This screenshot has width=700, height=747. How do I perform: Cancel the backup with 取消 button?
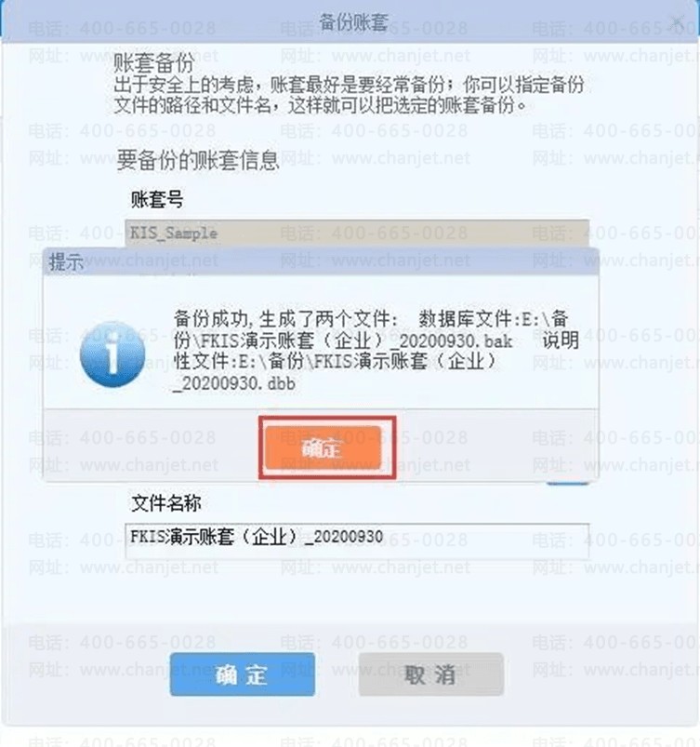click(x=431, y=674)
